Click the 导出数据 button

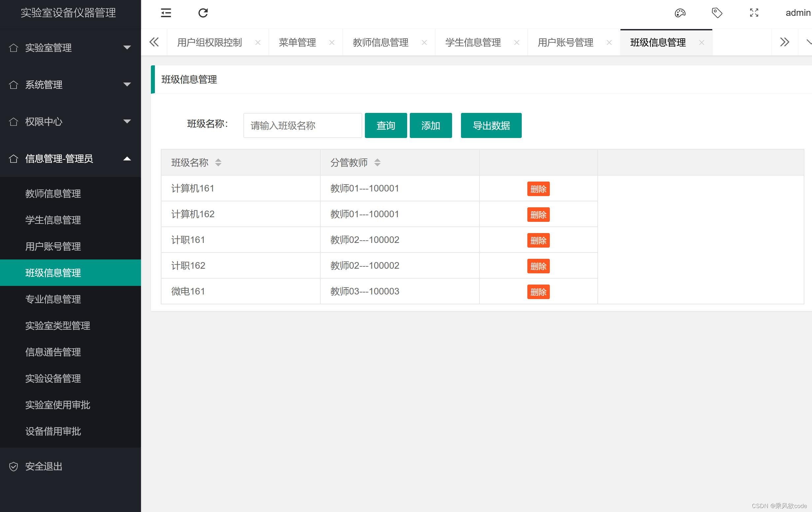coord(491,125)
